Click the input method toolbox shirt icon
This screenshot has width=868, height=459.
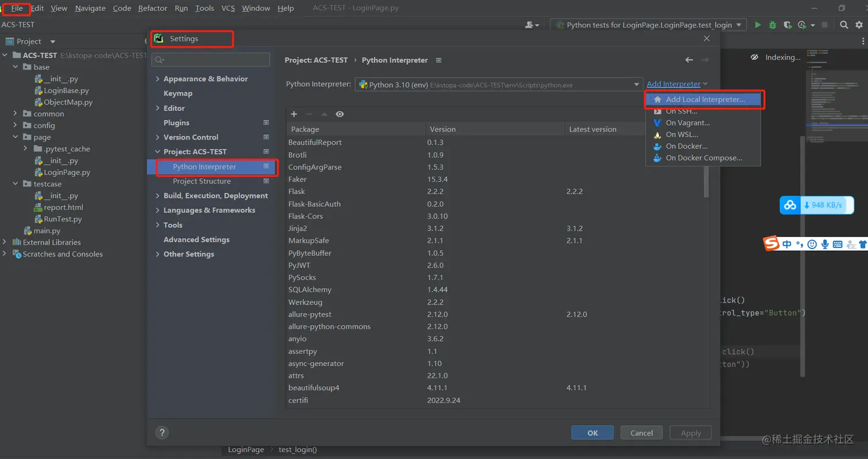[862, 244]
